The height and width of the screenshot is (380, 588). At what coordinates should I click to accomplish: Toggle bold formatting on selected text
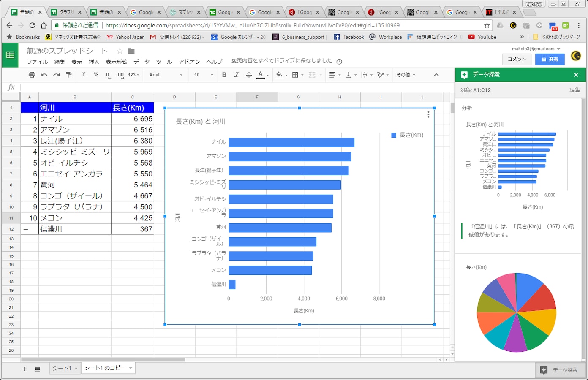pyautogui.click(x=224, y=75)
